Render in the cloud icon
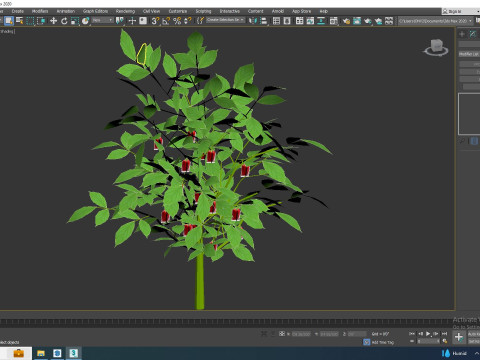The height and width of the screenshot is (360, 480). (x=378, y=21)
